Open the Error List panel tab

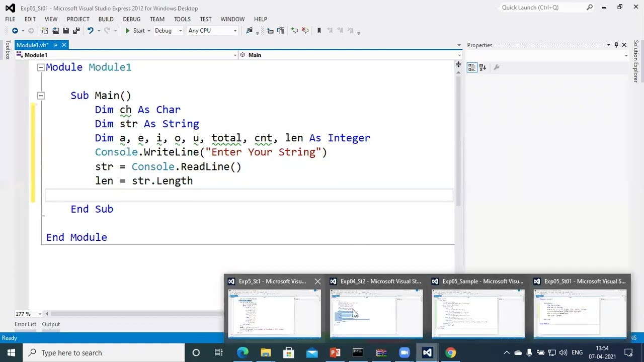point(25,324)
